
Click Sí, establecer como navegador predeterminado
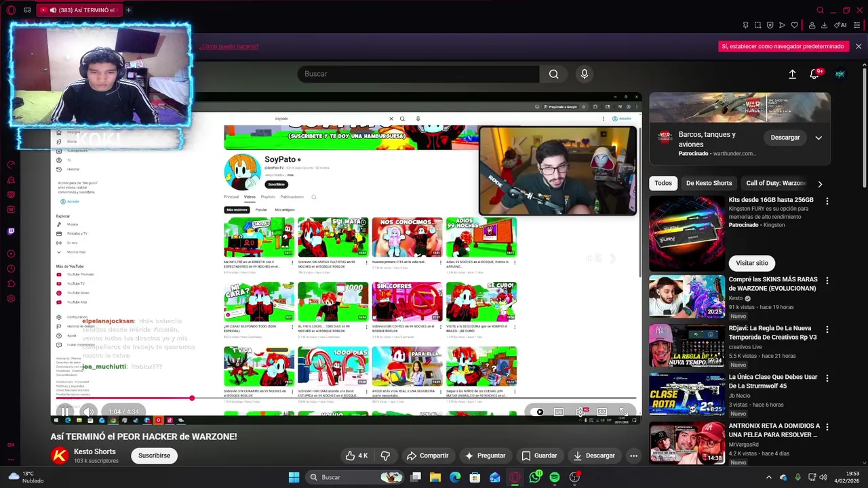coord(783,46)
